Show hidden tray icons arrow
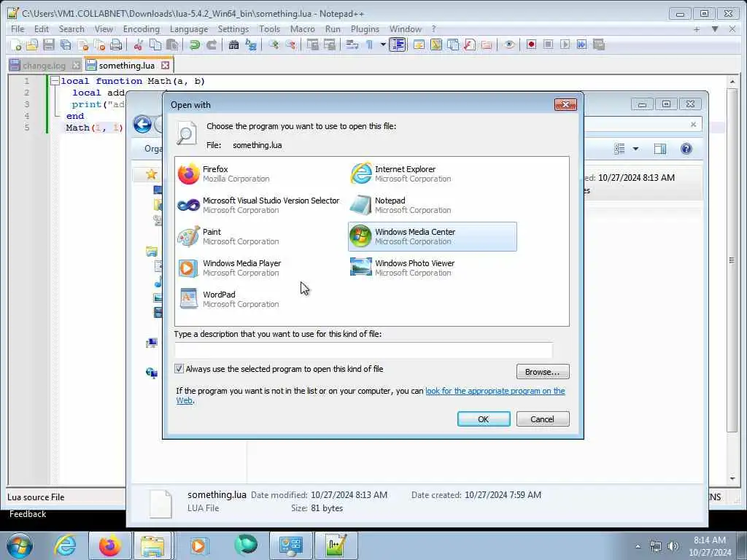The width and height of the screenshot is (747, 560). tap(638, 546)
